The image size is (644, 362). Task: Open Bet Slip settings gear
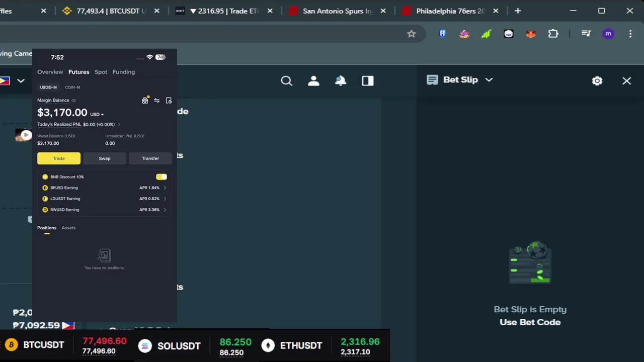point(597,81)
